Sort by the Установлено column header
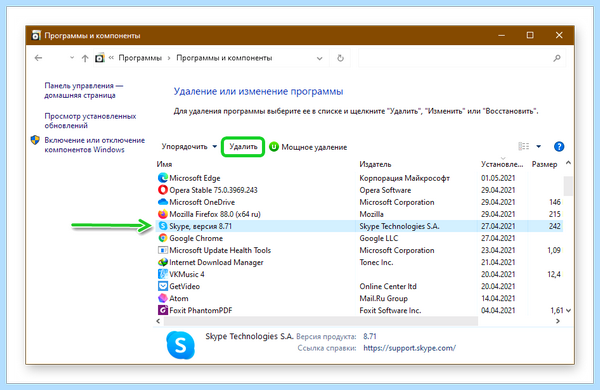This screenshot has width=600, height=390. click(502, 164)
